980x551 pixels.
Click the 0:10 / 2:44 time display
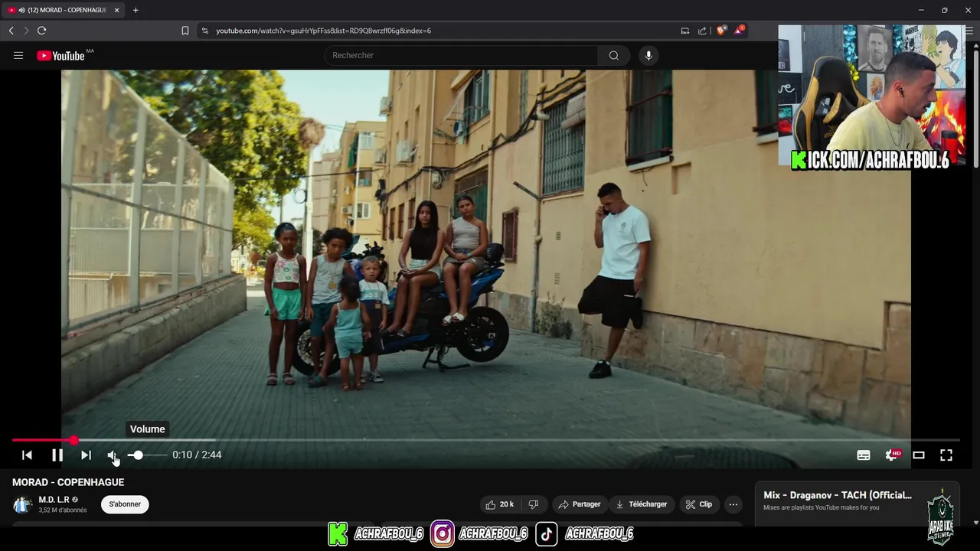tap(197, 455)
